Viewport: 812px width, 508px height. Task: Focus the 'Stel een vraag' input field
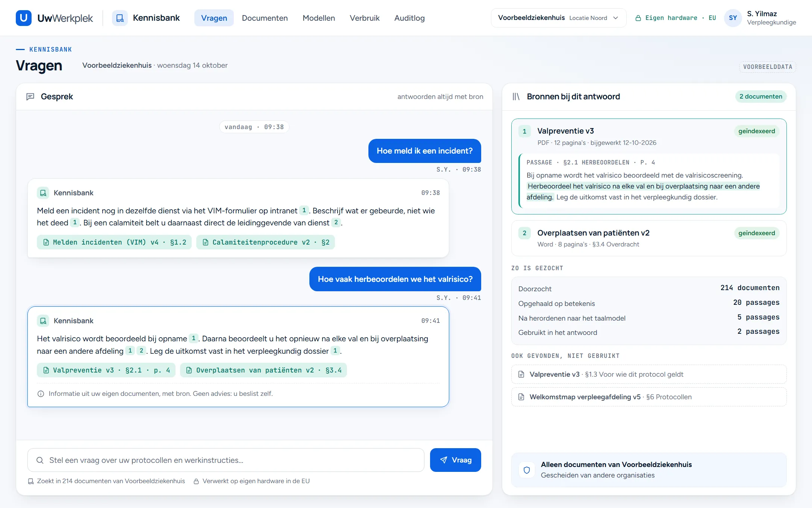click(x=226, y=460)
